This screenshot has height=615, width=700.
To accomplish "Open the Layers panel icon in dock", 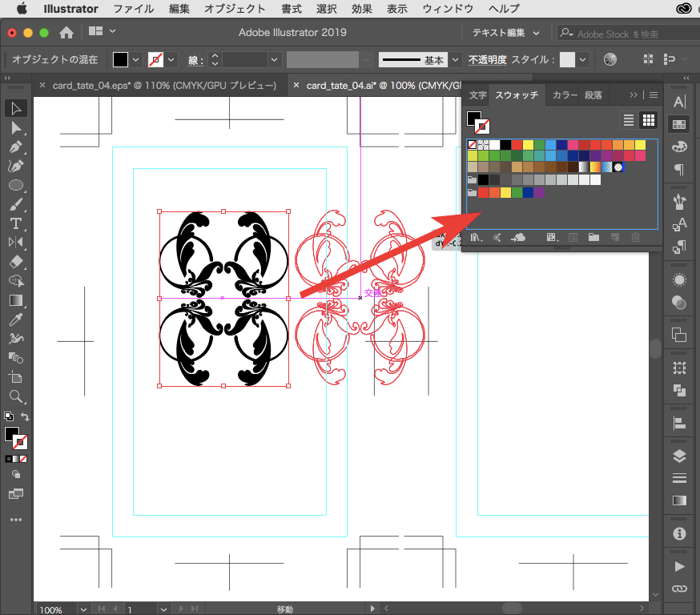I will (x=679, y=456).
